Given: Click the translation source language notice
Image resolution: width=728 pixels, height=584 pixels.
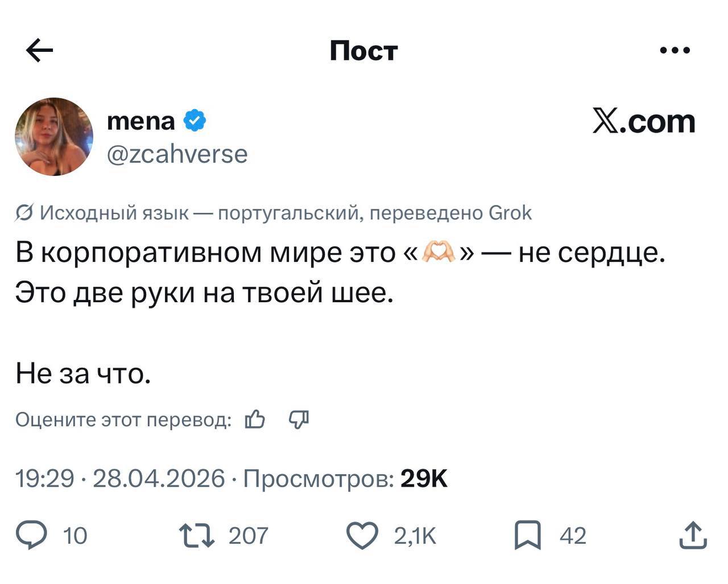Looking at the screenshot, I should coord(286,213).
